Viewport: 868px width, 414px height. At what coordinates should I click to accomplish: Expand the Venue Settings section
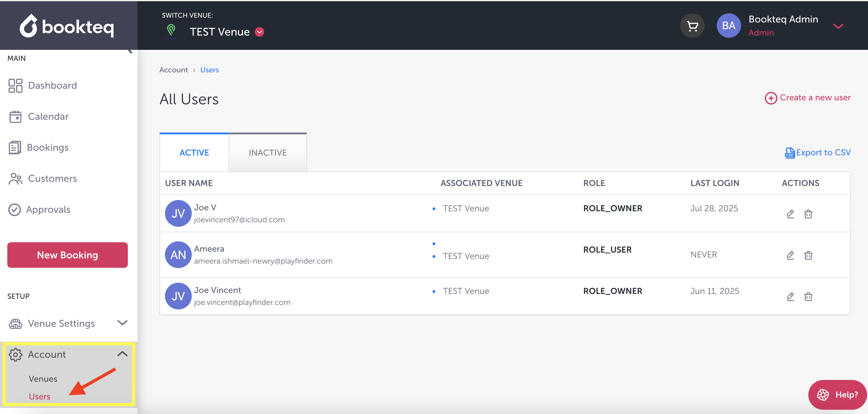click(122, 323)
